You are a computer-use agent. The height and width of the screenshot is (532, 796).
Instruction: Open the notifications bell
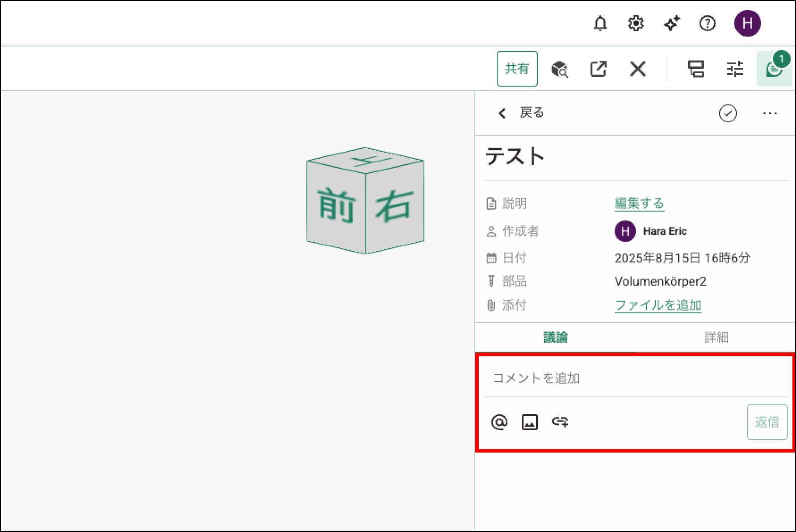pyautogui.click(x=600, y=23)
